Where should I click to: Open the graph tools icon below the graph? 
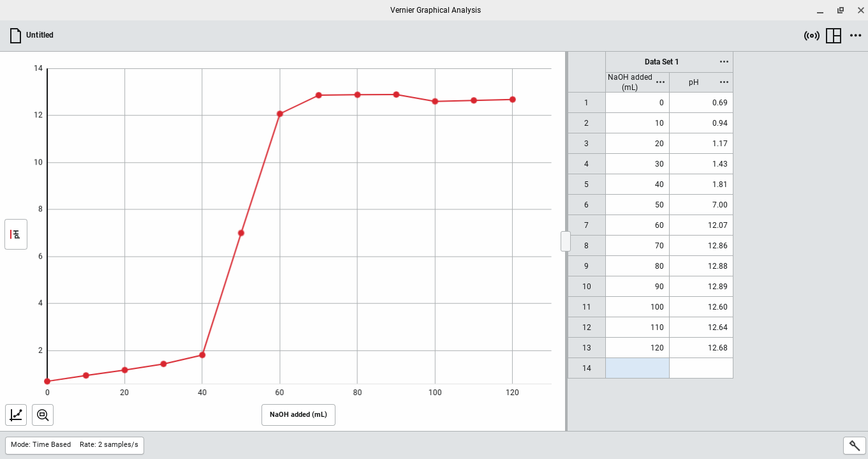(16, 415)
